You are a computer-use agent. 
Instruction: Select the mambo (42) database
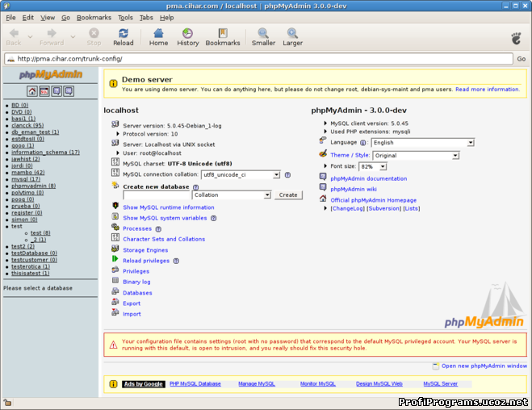27,173
